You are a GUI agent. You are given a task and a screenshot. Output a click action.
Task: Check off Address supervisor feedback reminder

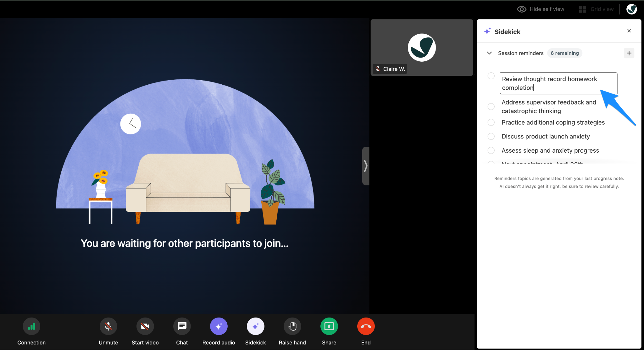pos(491,106)
